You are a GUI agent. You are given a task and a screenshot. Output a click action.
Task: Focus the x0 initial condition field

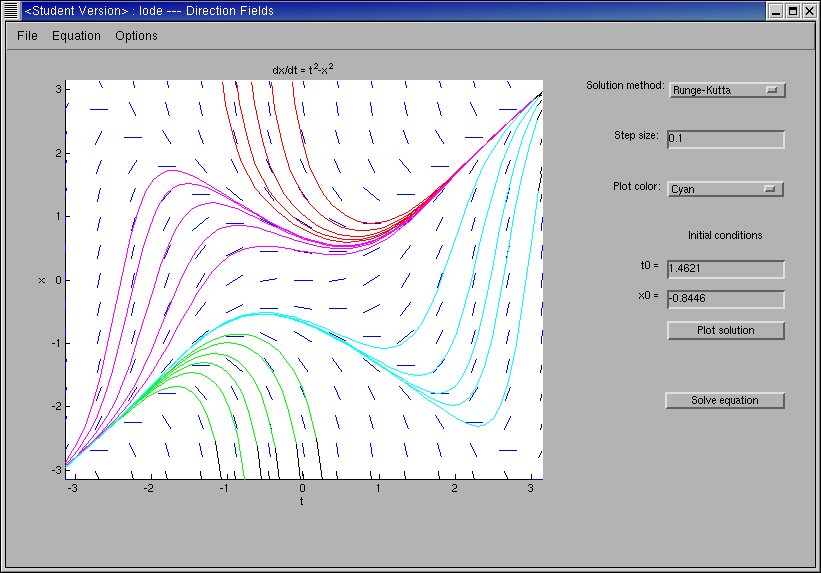pos(725,298)
